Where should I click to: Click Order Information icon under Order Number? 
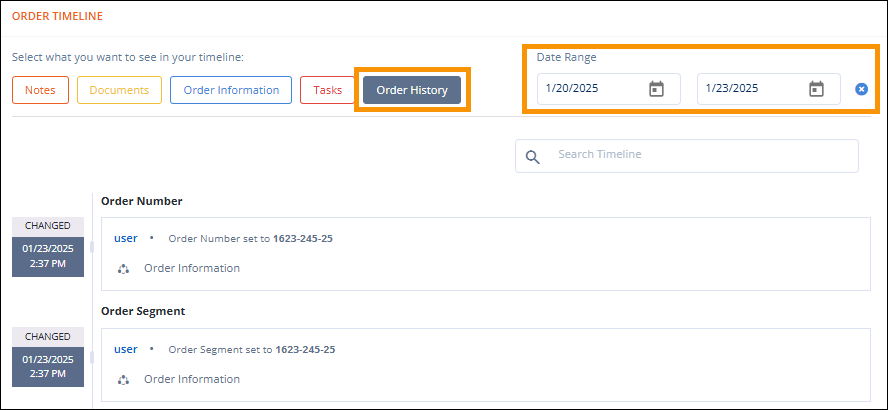click(x=123, y=269)
